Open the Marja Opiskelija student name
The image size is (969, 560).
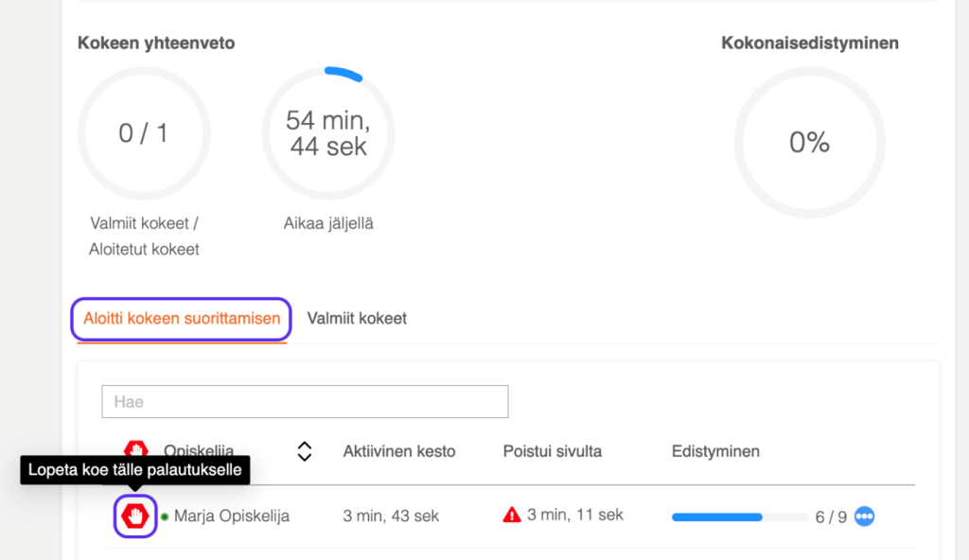(231, 516)
